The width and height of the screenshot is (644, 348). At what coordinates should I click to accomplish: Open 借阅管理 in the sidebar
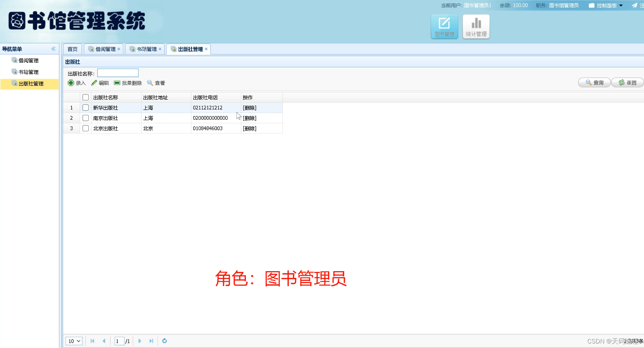(x=29, y=60)
